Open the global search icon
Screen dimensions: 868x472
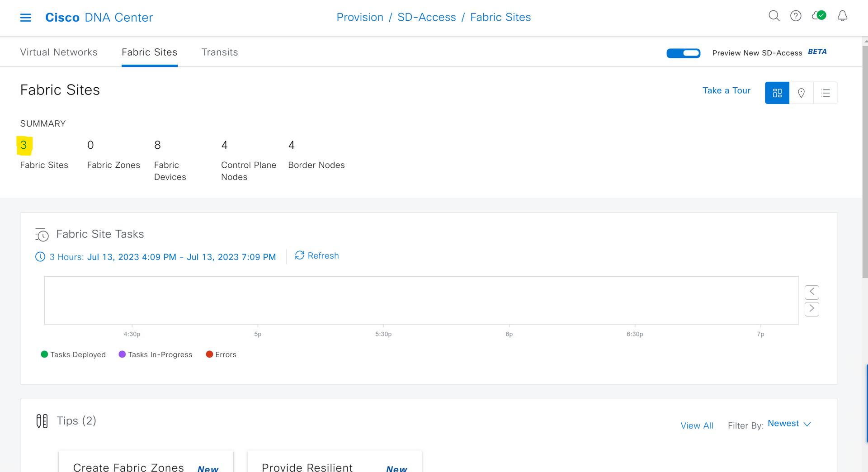(774, 15)
